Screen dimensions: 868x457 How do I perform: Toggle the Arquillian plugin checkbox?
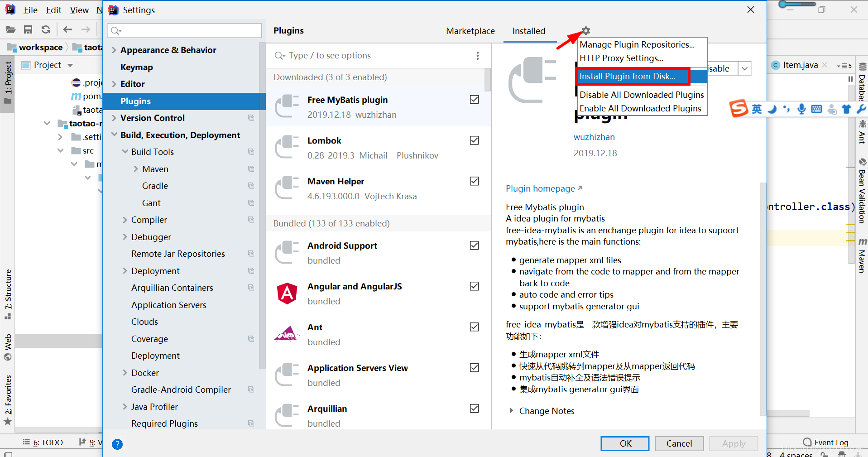(475, 409)
